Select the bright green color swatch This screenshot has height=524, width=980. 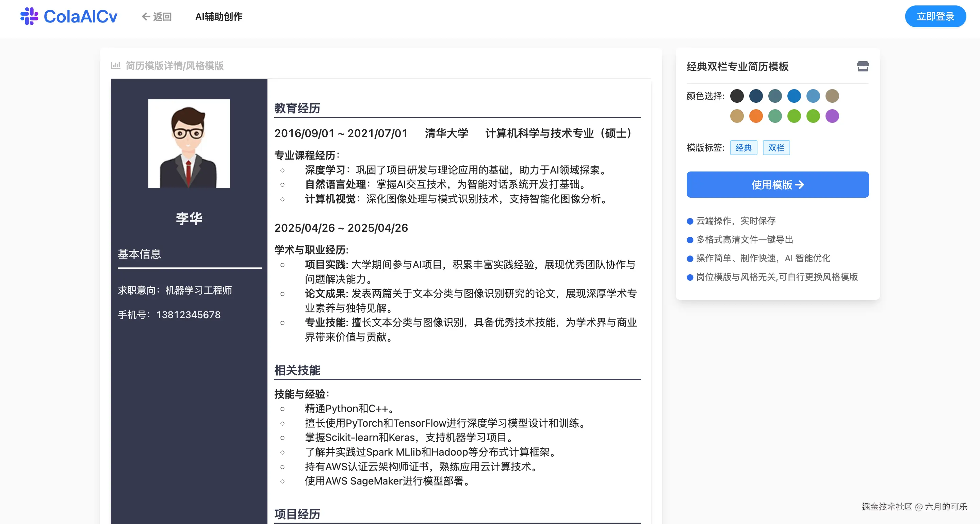coord(794,116)
